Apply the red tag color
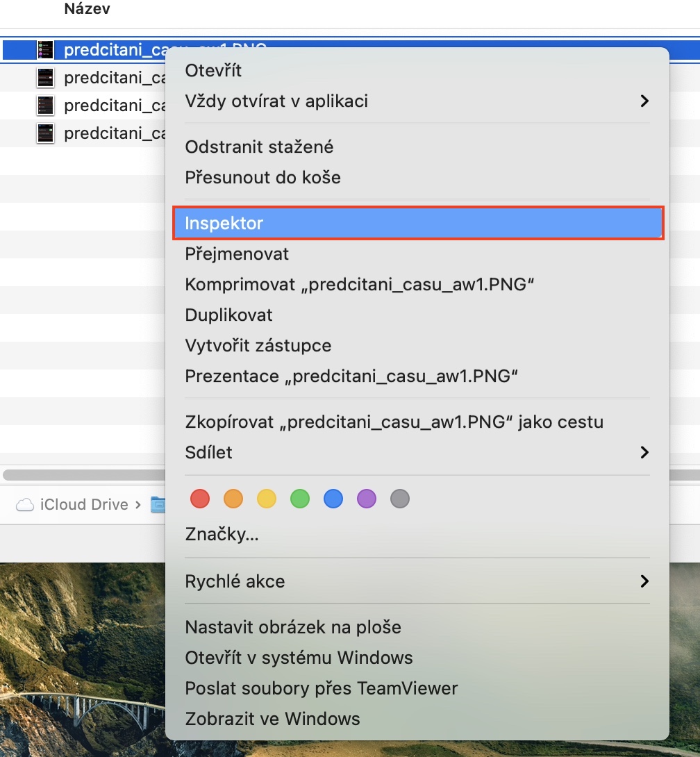700x757 pixels. [x=200, y=499]
